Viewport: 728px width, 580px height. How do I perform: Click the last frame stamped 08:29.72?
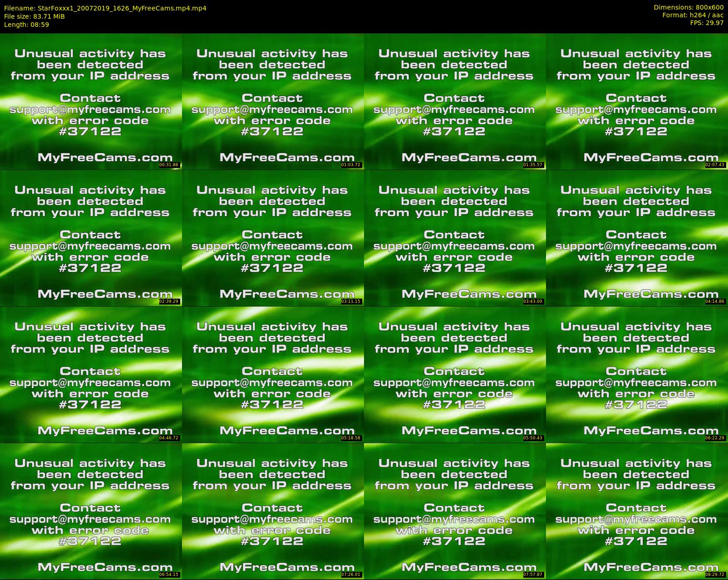pos(637,511)
